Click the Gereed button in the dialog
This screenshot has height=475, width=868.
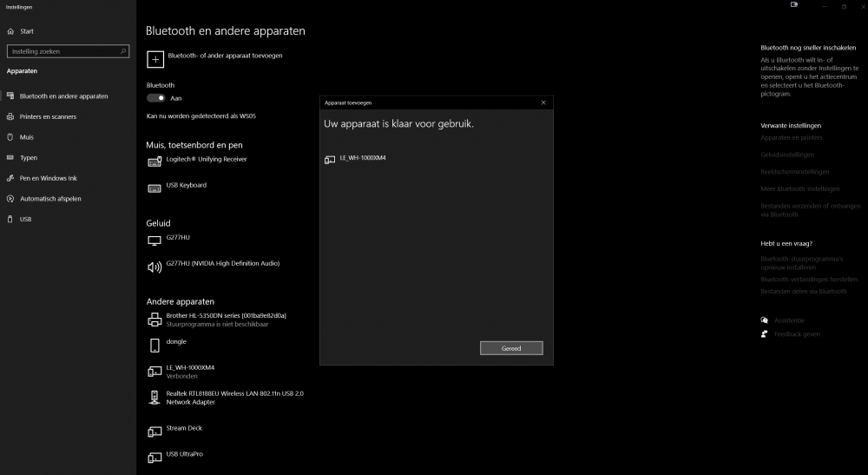(x=511, y=347)
